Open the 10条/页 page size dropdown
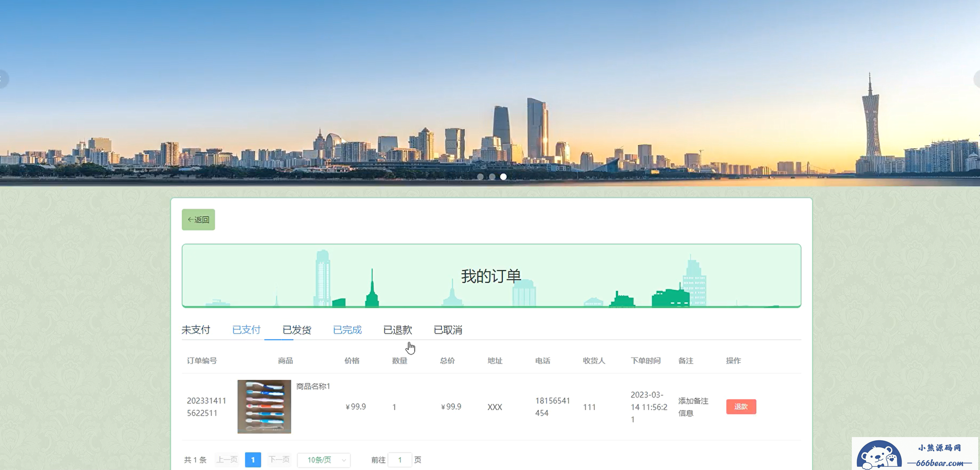Viewport: 980px width, 470px height. click(x=324, y=460)
